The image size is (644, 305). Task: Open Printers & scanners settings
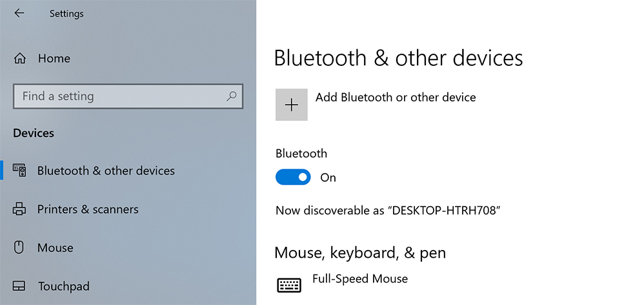(x=88, y=209)
